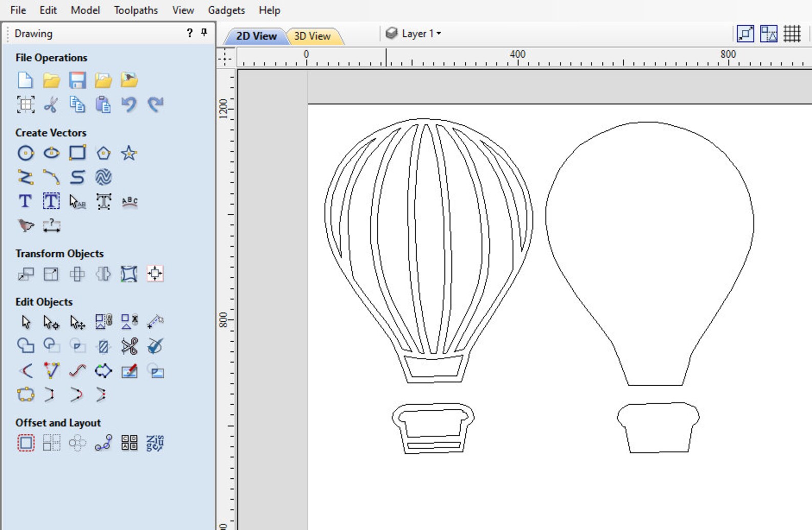Open the Nest Parts tool
The height and width of the screenshot is (530, 812).
tap(155, 443)
